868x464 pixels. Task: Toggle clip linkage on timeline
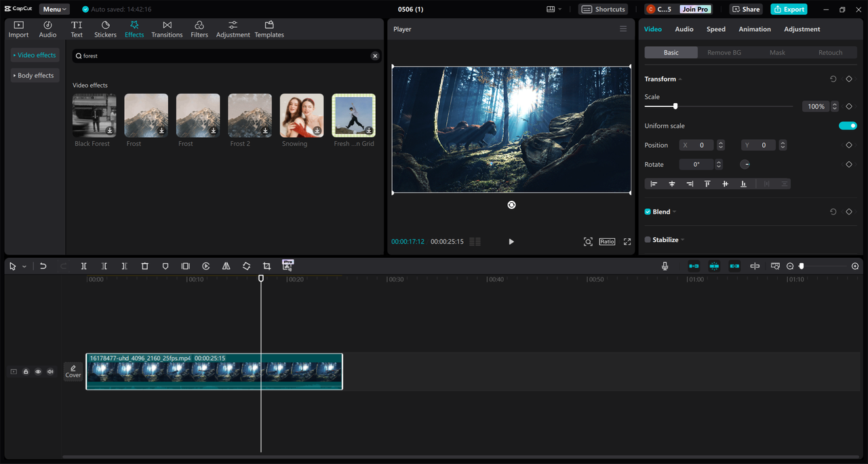click(734, 267)
